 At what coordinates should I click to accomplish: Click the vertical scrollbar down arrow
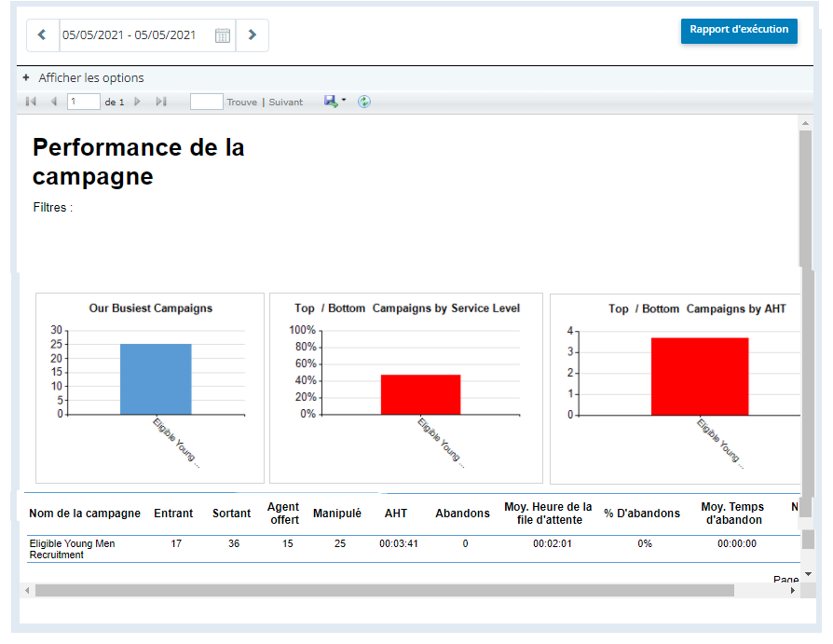[x=808, y=574]
